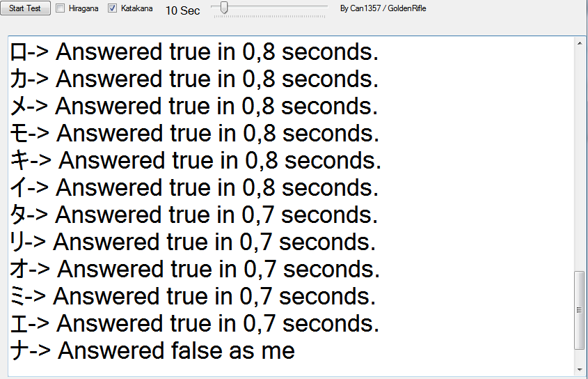Click the カ answered true line

click(194, 79)
